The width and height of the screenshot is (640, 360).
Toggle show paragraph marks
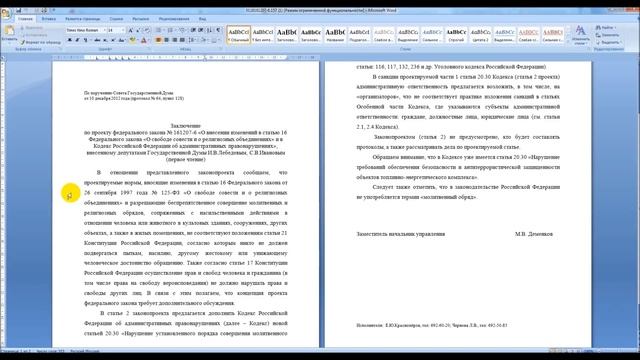pyautogui.click(x=218, y=31)
